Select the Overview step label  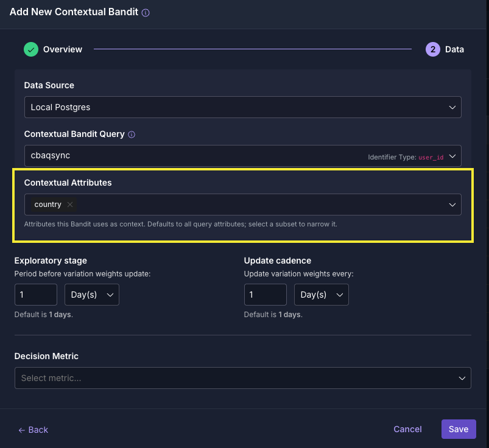click(x=63, y=49)
